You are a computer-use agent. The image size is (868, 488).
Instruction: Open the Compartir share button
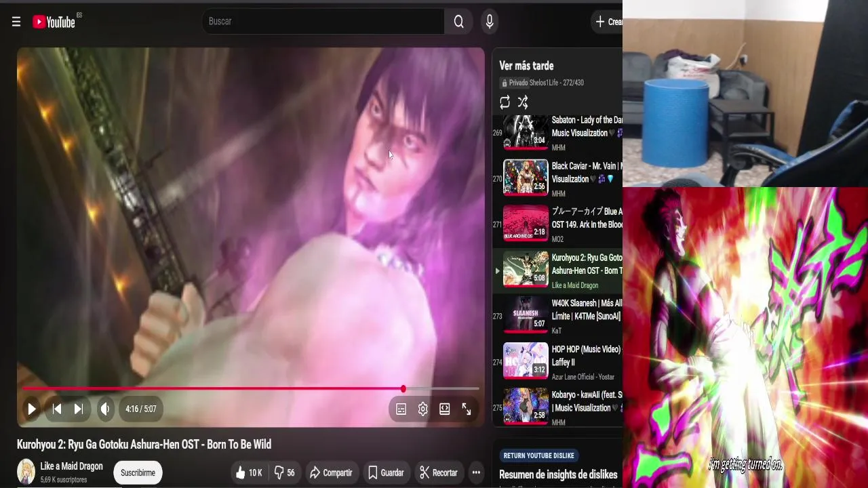click(331, 473)
